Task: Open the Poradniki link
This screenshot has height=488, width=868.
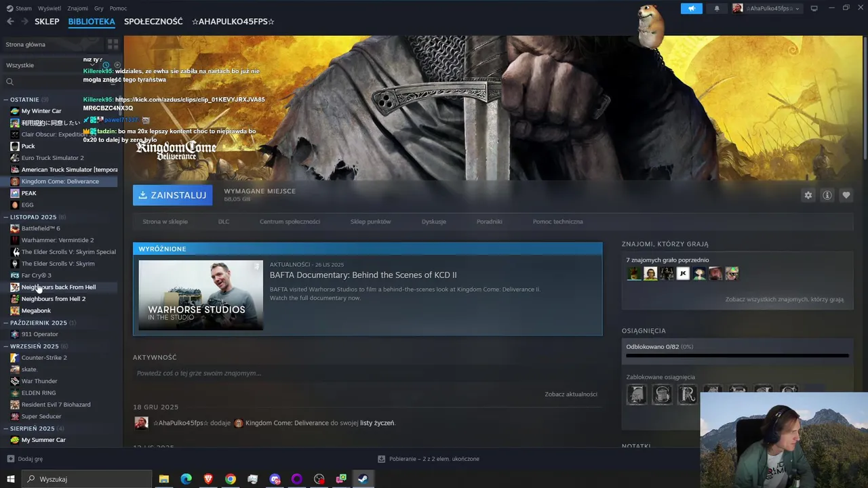Action: (489, 222)
